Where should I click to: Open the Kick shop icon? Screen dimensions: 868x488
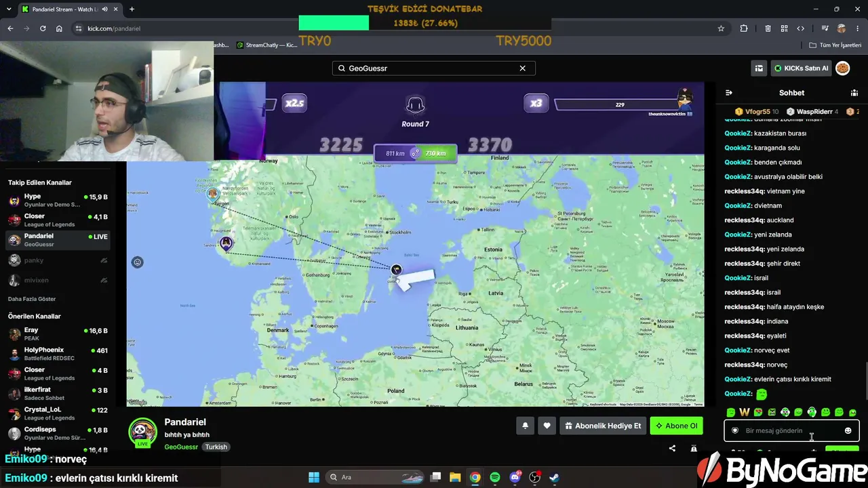pyautogui.click(x=759, y=68)
